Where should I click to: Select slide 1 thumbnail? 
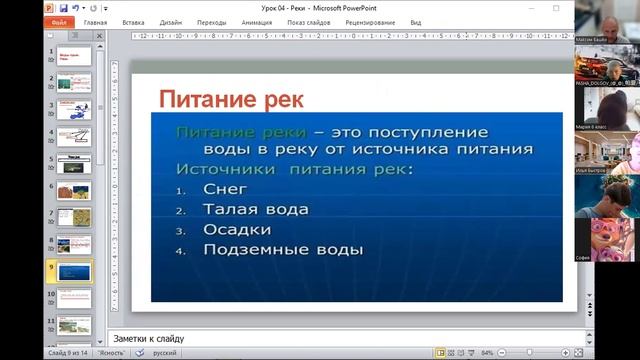coord(74,56)
